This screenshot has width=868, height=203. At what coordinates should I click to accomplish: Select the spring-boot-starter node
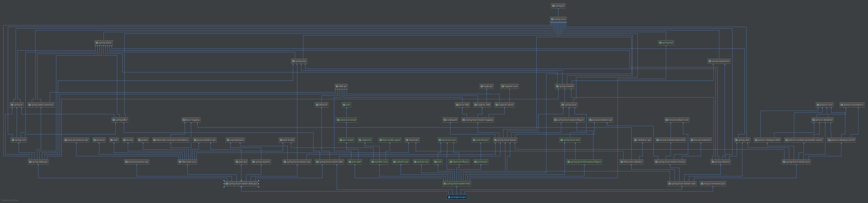pyautogui.click(x=505, y=140)
